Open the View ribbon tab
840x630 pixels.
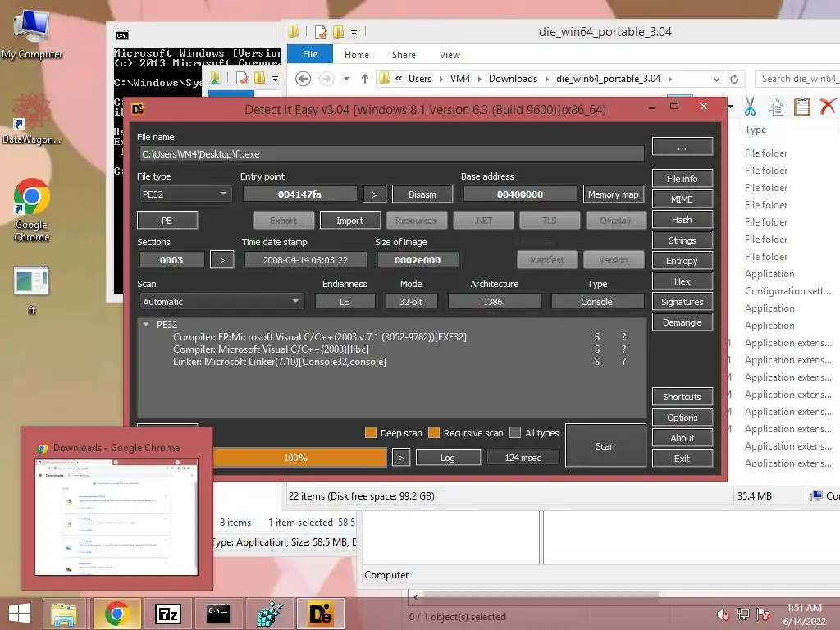click(450, 55)
